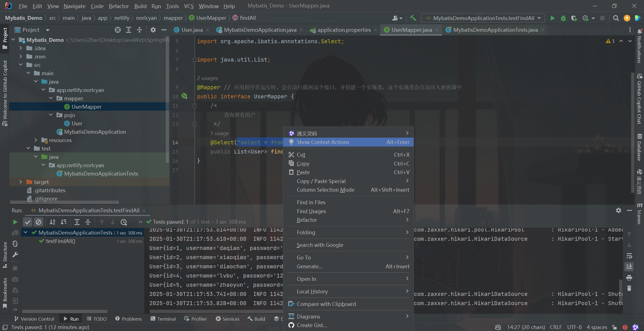Open Run panel settings gear

(618, 210)
